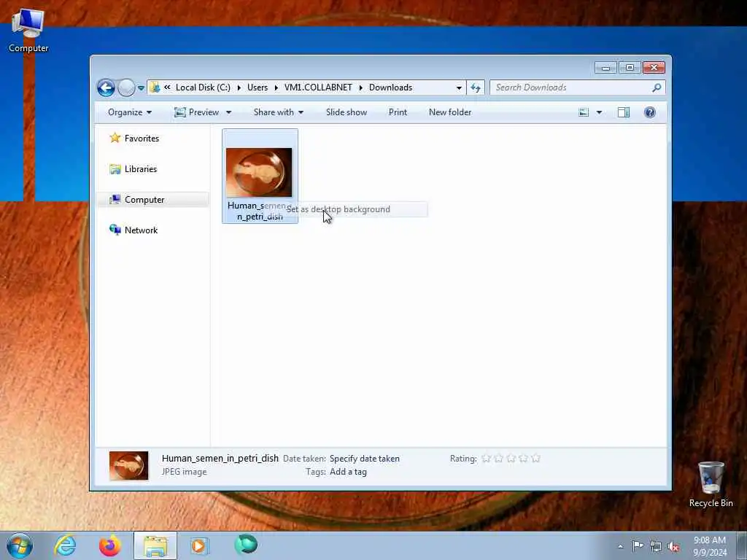Refresh the Downloads folder view
747x560 pixels.
pyautogui.click(x=476, y=87)
